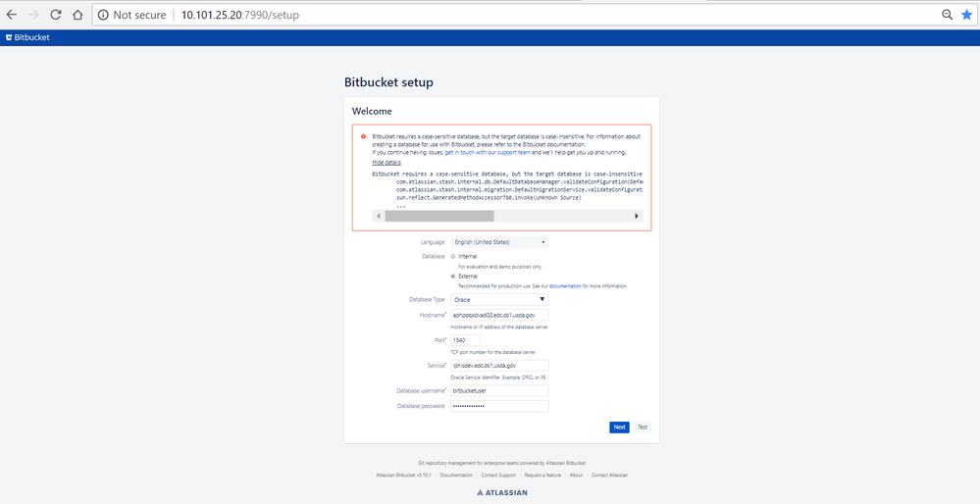Viewport: 980px width, 504px height.
Task: Click the horizontal scrollbar thumb in error details
Action: point(439,216)
